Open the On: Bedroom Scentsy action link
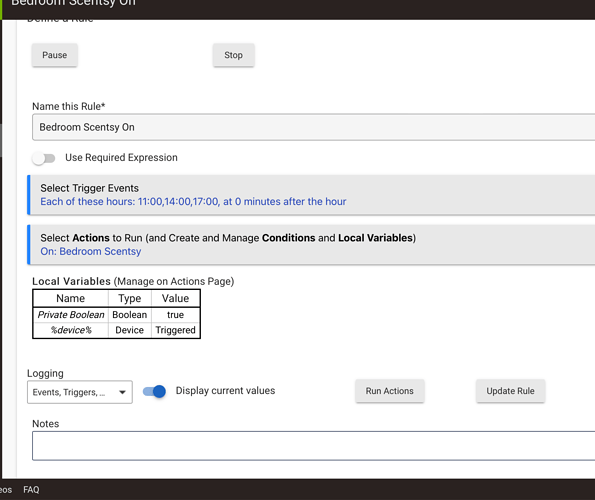 (91, 251)
